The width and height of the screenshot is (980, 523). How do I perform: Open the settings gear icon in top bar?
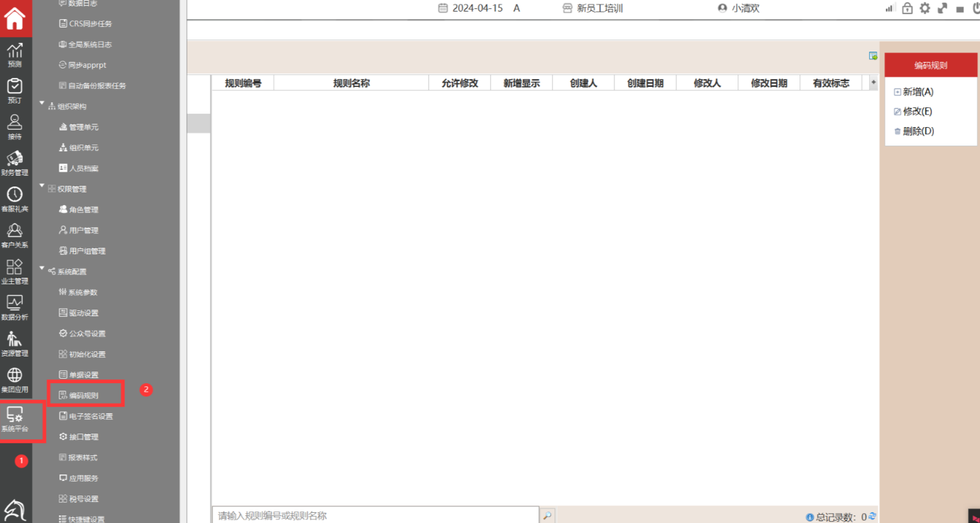pyautogui.click(x=924, y=8)
